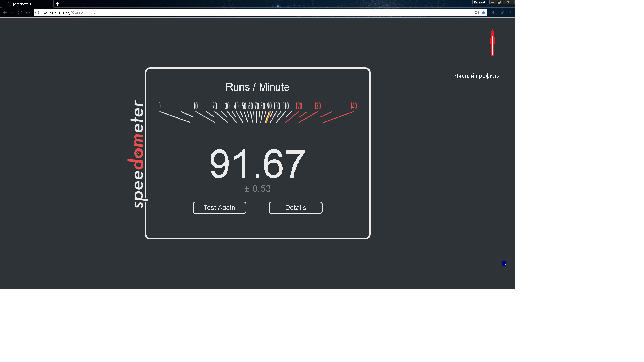Click the browser Back arrow

5,13
